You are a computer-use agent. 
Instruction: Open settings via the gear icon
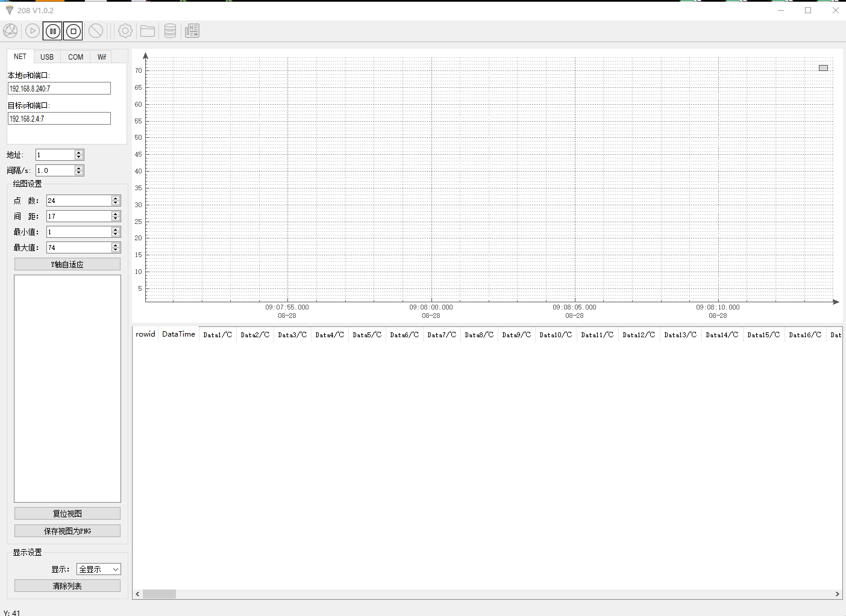pyautogui.click(x=125, y=31)
